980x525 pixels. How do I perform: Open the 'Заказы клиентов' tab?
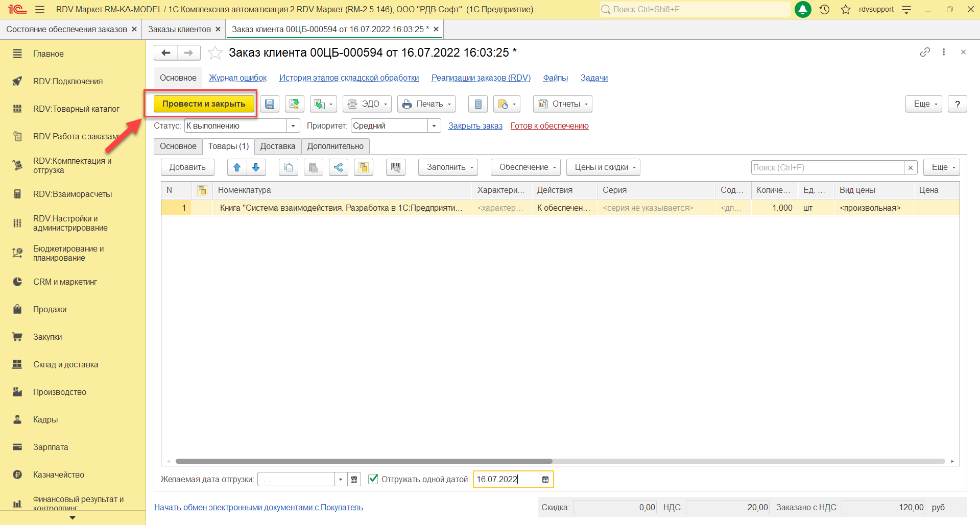point(179,30)
